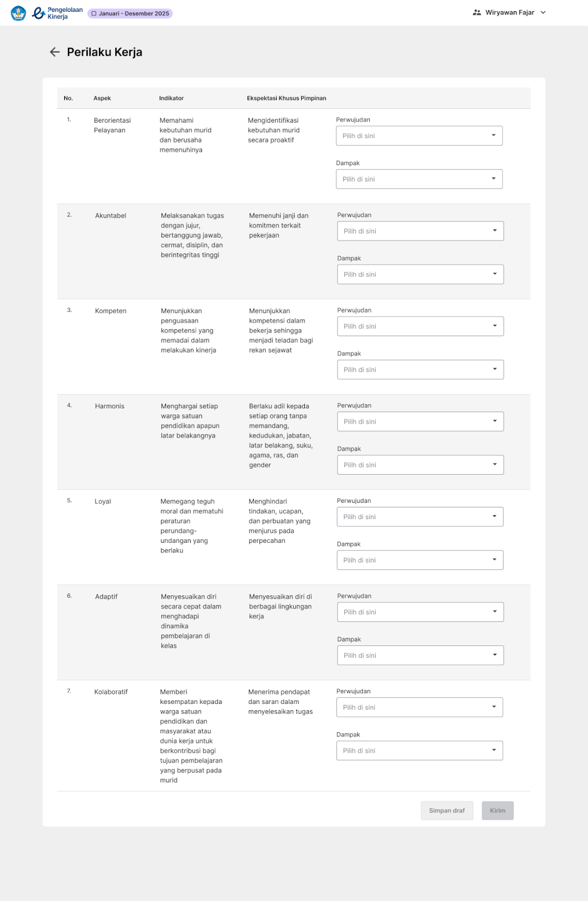Screen dimensions: 588x901
Task: Click the Januari - Desember 2025 period badge
Action: point(130,14)
